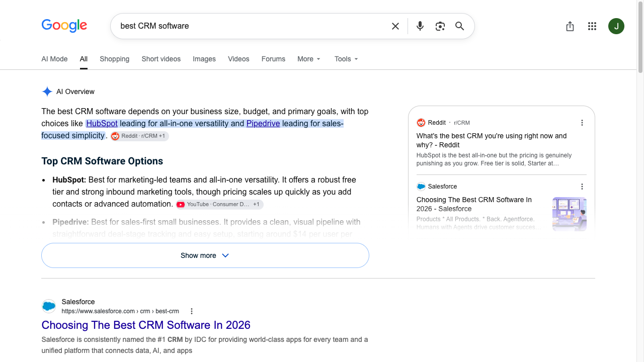Open the three-dot menu beside the salesforce.com URL
The height and width of the screenshot is (362, 644).
(x=191, y=311)
